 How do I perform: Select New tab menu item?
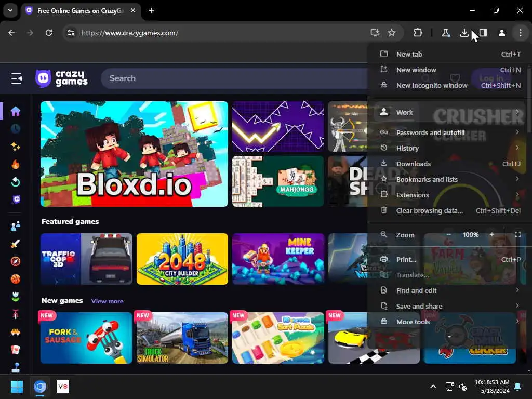click(x=450, y=54)
